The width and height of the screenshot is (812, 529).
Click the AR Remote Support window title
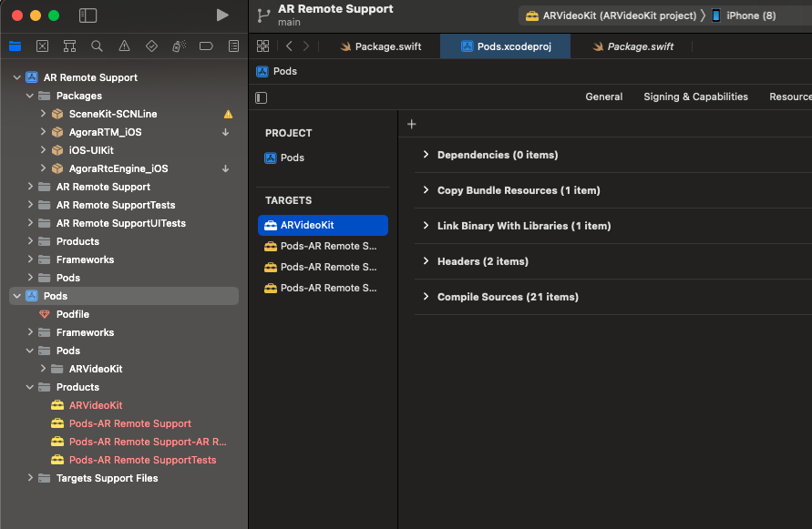(335, 9)
